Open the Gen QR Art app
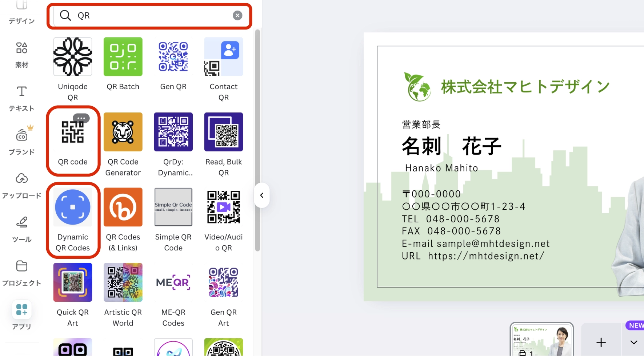Image resolution: width=644 pixels, height=356 pixels. [224, 296]
